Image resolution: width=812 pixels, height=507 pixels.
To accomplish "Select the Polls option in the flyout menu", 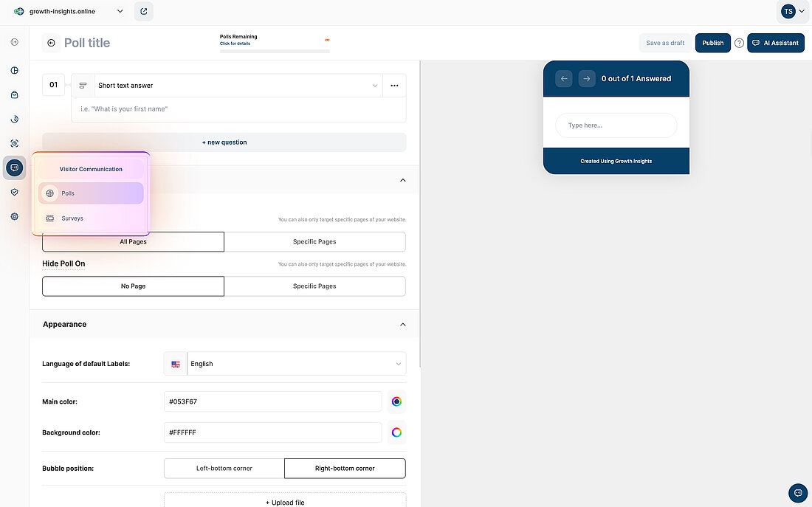I will 90,193.
